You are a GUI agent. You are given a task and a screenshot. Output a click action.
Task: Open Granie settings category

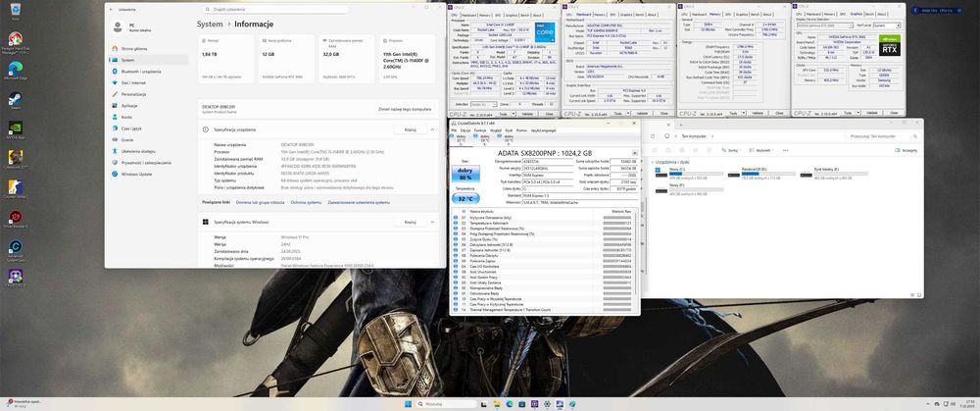point(149,140)
